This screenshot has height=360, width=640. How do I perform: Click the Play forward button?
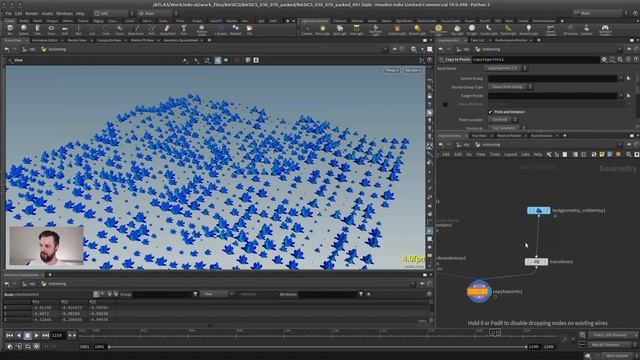coord(36,336)
